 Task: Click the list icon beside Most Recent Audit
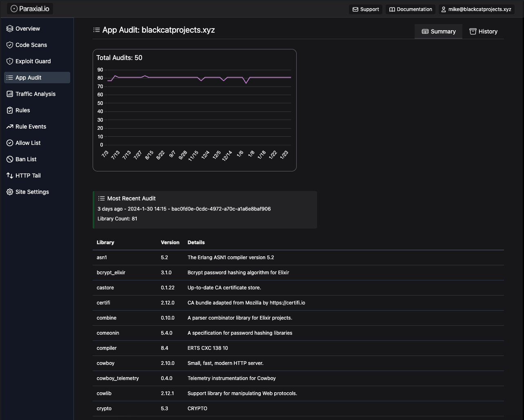(x=102, y=198)
